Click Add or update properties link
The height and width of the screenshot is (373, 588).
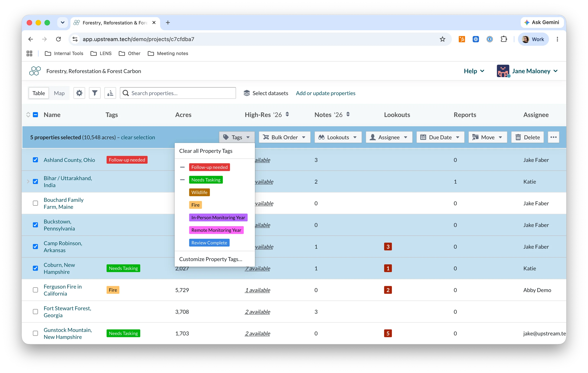click(325, 93)
